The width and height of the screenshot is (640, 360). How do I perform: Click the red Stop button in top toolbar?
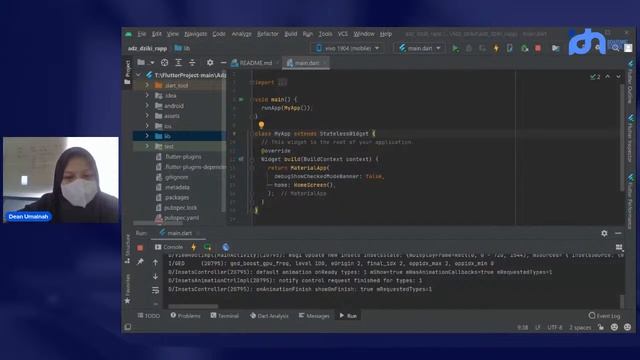[538, 48]
